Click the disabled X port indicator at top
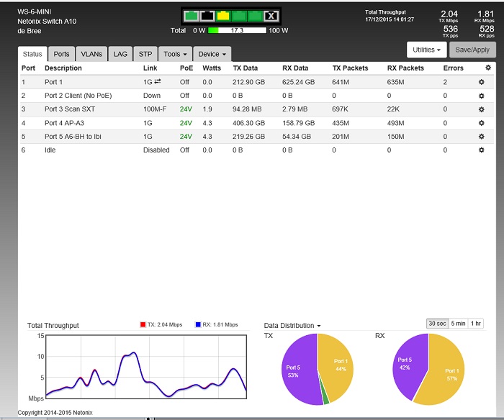504x420 pixels. (271, 16)
